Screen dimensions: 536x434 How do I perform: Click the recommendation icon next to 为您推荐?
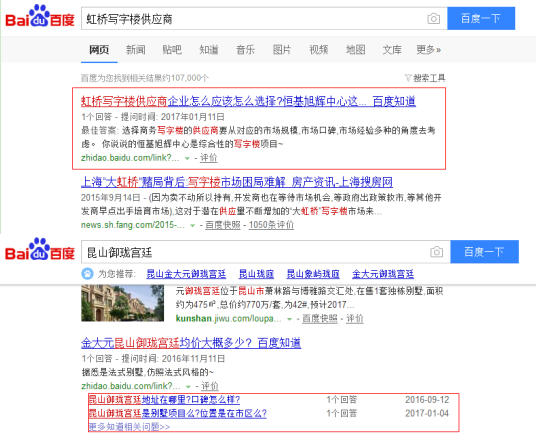pyautogui.click(x=87, y=274)
